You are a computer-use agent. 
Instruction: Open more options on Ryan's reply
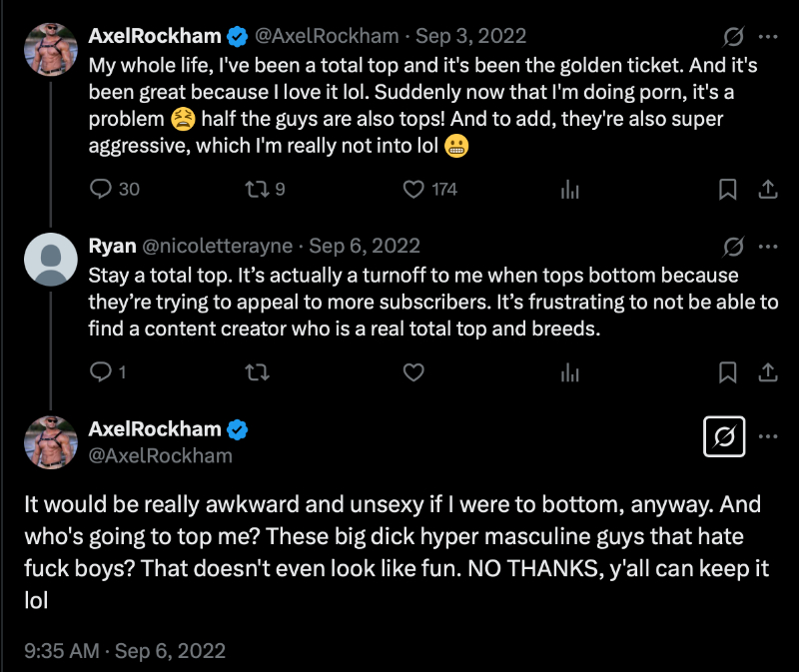point(768,246)
